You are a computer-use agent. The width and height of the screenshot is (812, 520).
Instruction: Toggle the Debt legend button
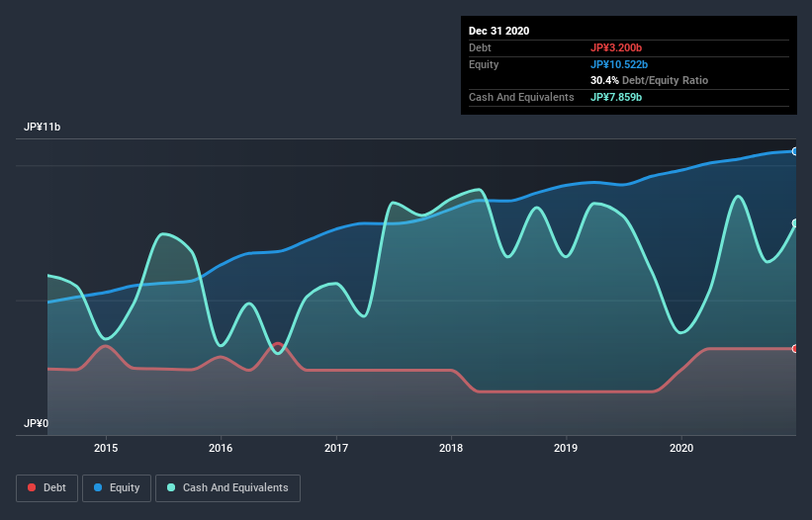pos(47,488)
